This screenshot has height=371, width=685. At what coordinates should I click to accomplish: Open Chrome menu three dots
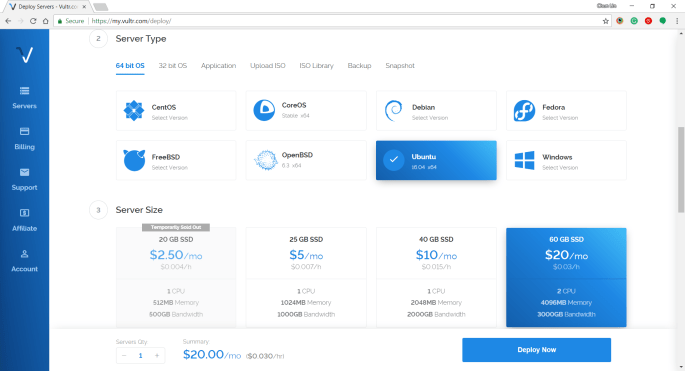(x=677, y=21)
